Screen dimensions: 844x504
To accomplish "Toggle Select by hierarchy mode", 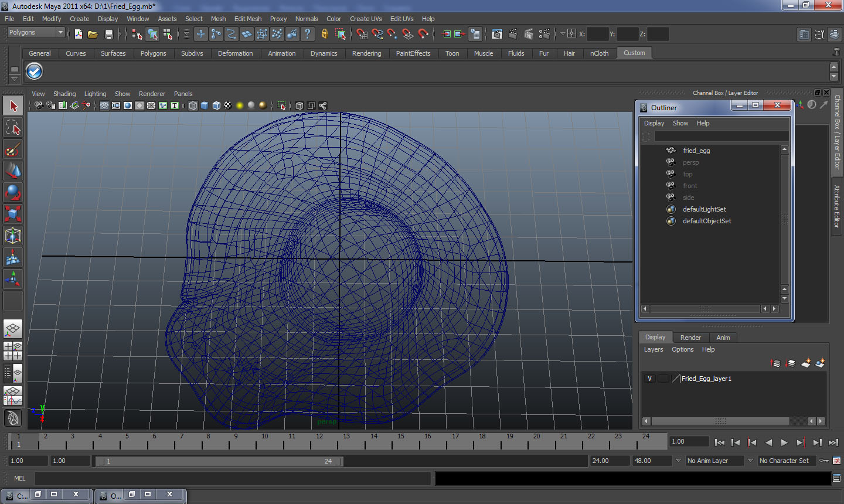I will point(137,34).
